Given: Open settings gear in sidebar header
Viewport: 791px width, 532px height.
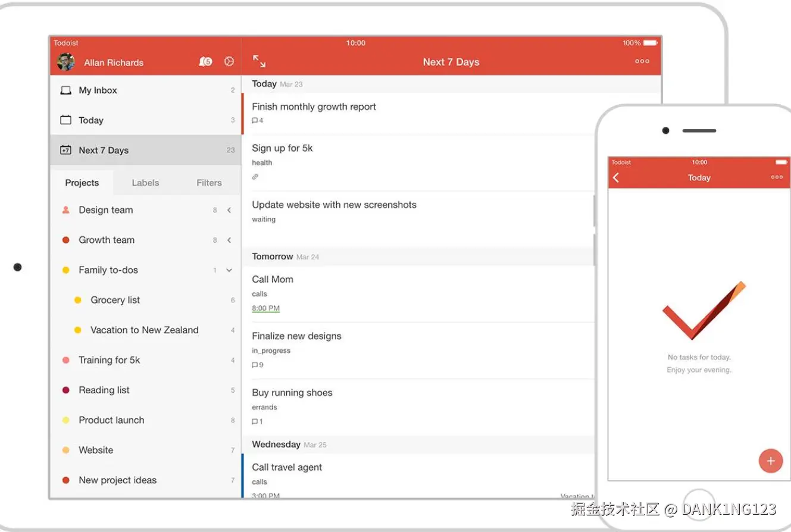Looking at the screenshot, I should (x=229, y=61).
